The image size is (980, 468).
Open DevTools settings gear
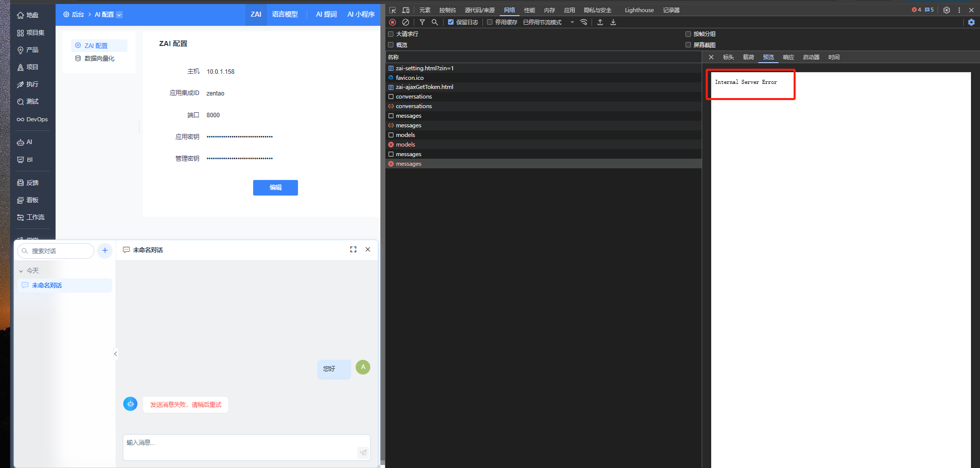click(x=947, y=10)
